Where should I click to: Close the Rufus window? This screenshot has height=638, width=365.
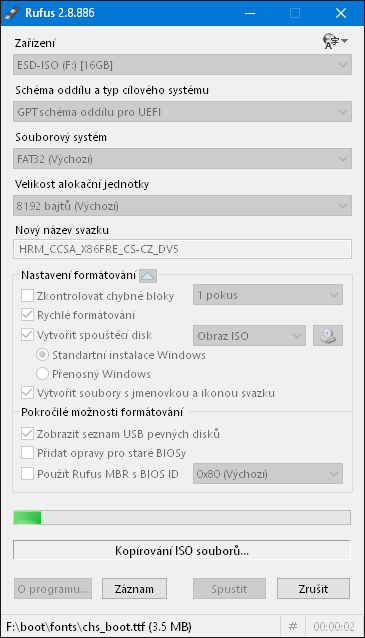[x=341, y=13]
